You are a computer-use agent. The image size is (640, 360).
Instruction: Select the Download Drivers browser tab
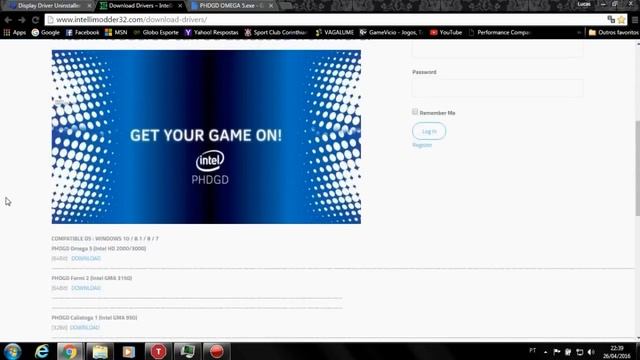pyautogui.click(x=139, y=6)
